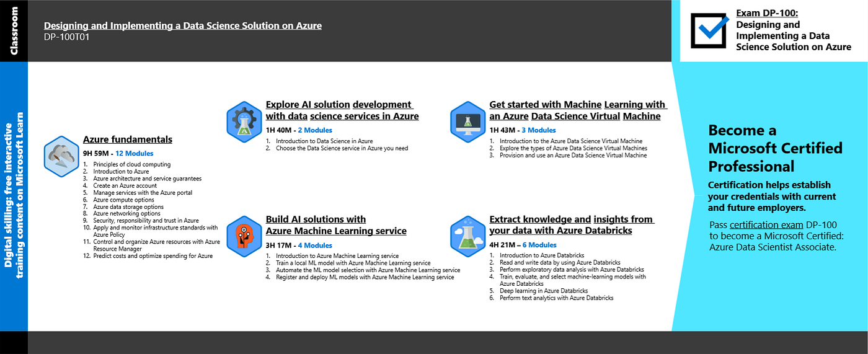The image size is (868, 354).
Task: Click the 6 Modules label
Action: 539,246
